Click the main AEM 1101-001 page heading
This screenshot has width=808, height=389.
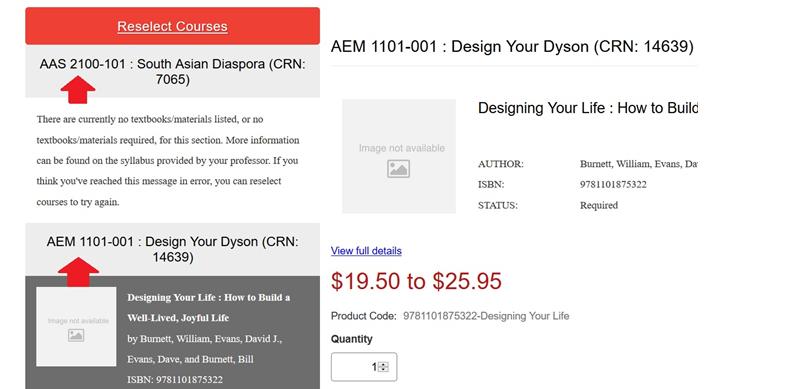[512, 47]
